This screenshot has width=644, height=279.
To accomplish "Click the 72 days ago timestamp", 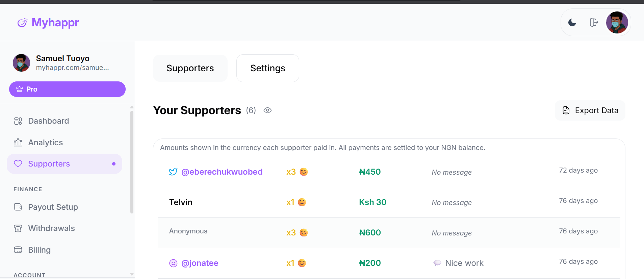I will tap(578, 170).
